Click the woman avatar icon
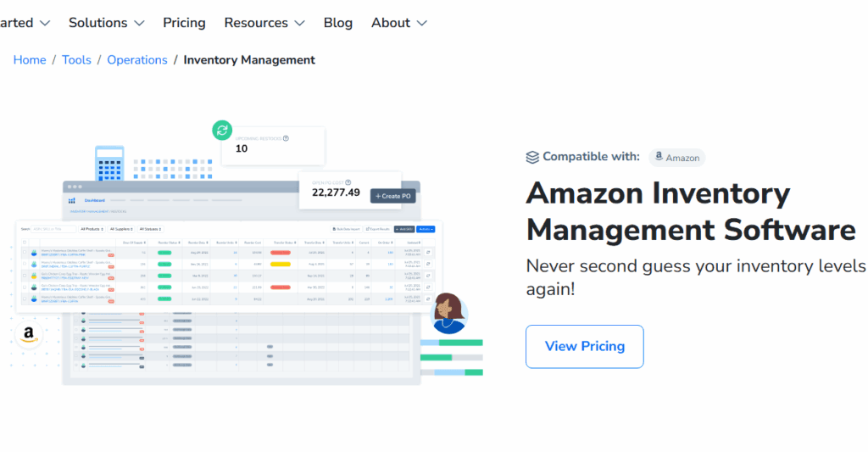Viewport: 868px width, 452px height. (448, 314)
